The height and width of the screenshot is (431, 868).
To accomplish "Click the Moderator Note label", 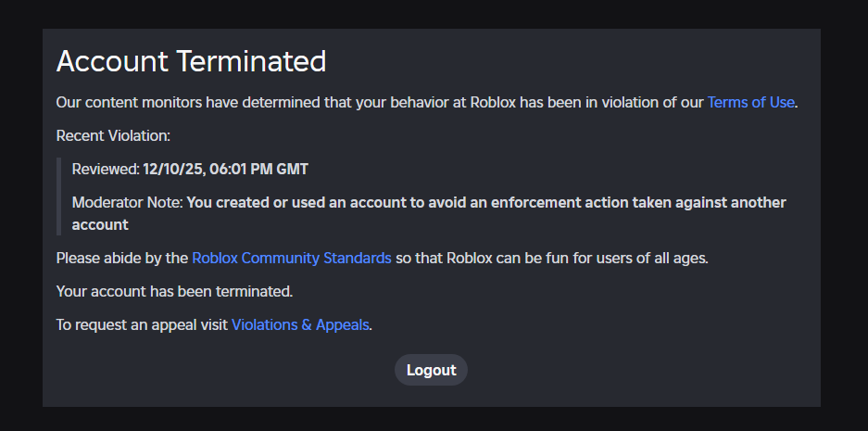I will coord(127,202).
